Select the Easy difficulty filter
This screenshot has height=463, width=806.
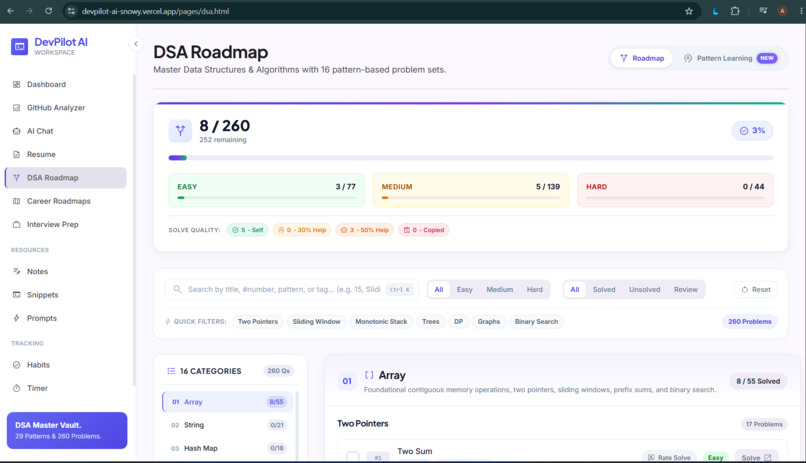[464, 289]
